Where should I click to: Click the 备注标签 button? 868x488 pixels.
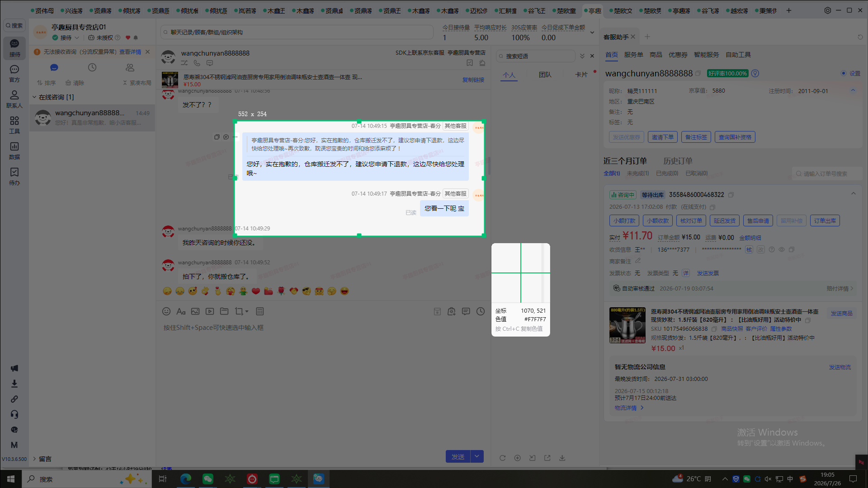pos(696,137)
